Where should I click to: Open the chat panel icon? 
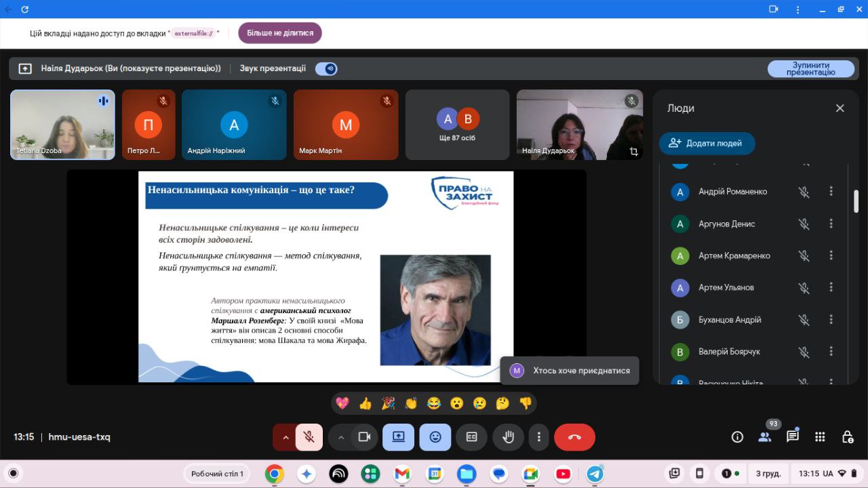click(792, 437)
